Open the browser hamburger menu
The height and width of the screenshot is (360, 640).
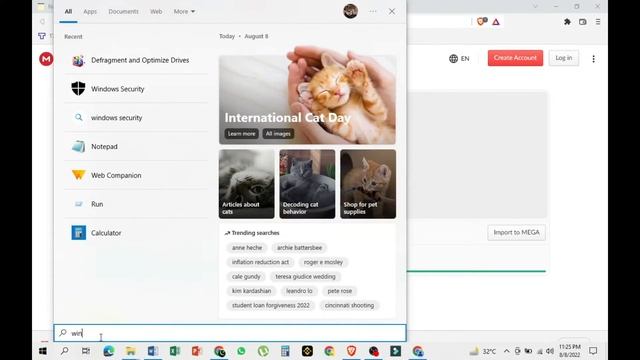click(x=598, y=22)
